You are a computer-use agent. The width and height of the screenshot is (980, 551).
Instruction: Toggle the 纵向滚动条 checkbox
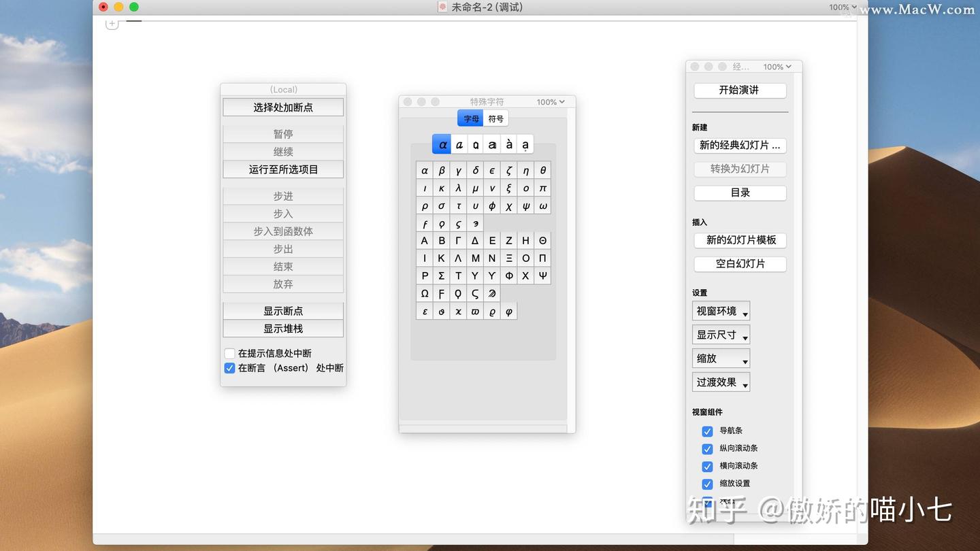click(x=707, y=449)
